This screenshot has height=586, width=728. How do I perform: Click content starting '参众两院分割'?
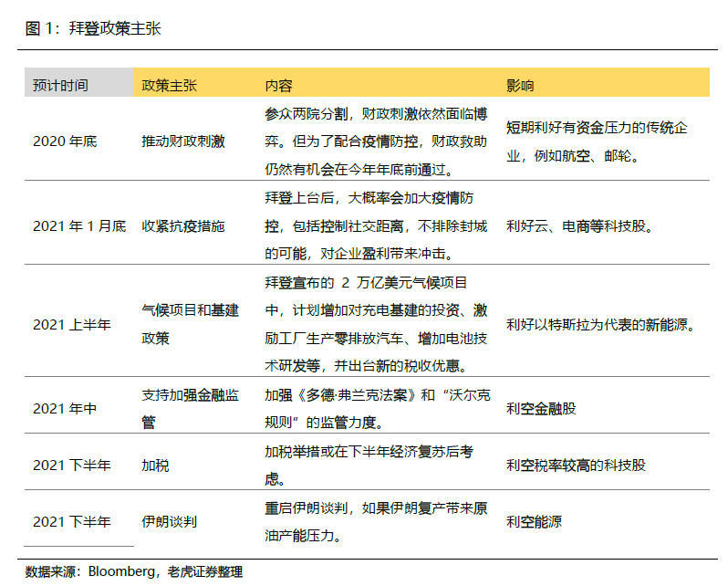coord(376,141)
